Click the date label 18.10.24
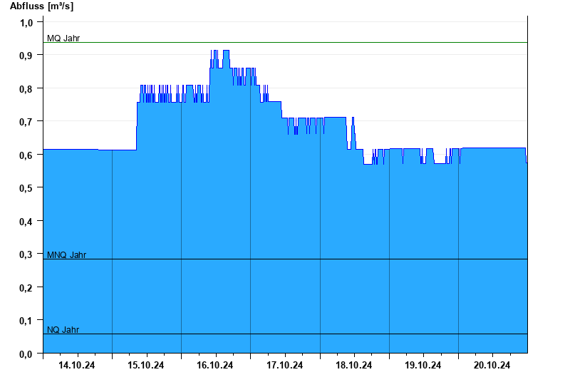 353,365
